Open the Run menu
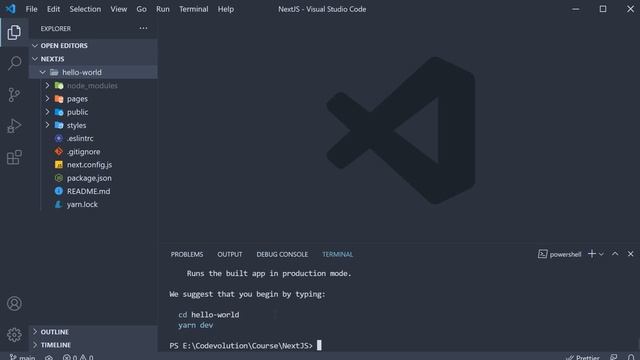This screenshot has width=640, height=360. 162,9
